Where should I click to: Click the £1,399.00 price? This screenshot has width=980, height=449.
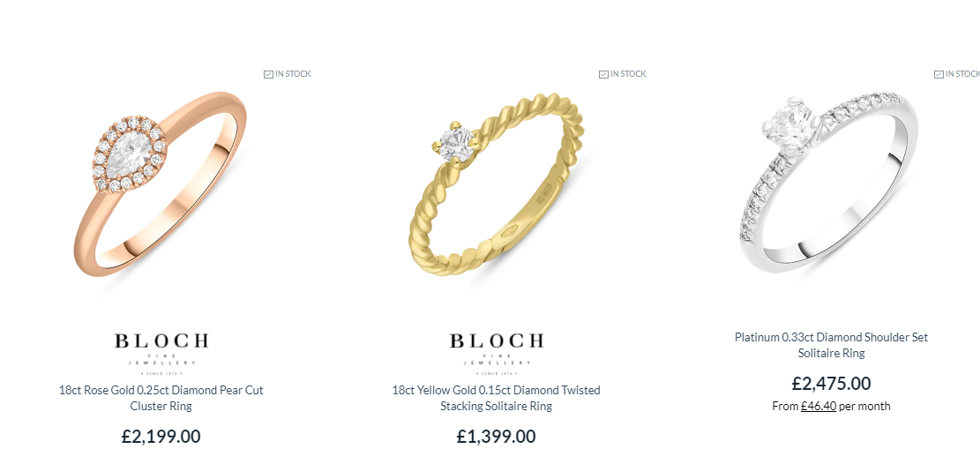[x=497, y=436]
